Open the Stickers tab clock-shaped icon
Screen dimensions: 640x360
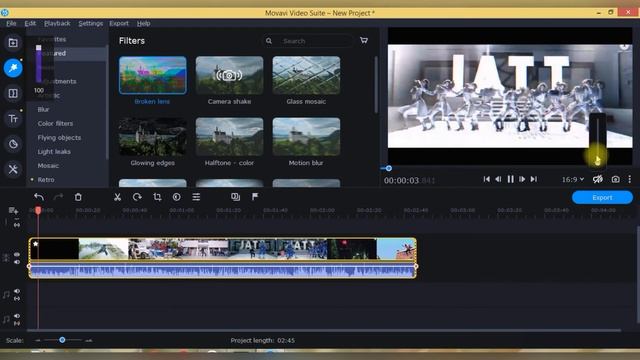point(13,144)
